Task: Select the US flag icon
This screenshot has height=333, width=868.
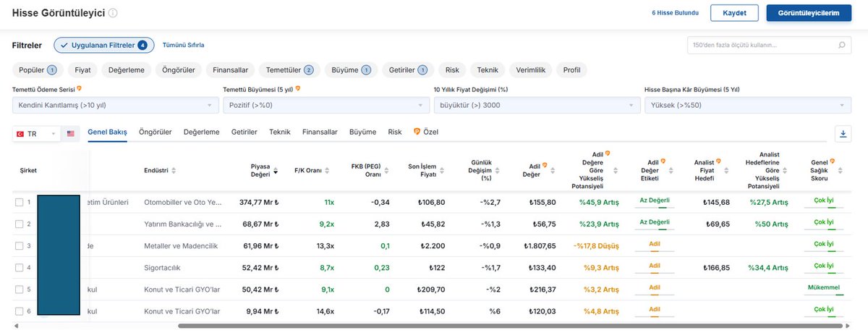Action: click(x=71, y=134)
